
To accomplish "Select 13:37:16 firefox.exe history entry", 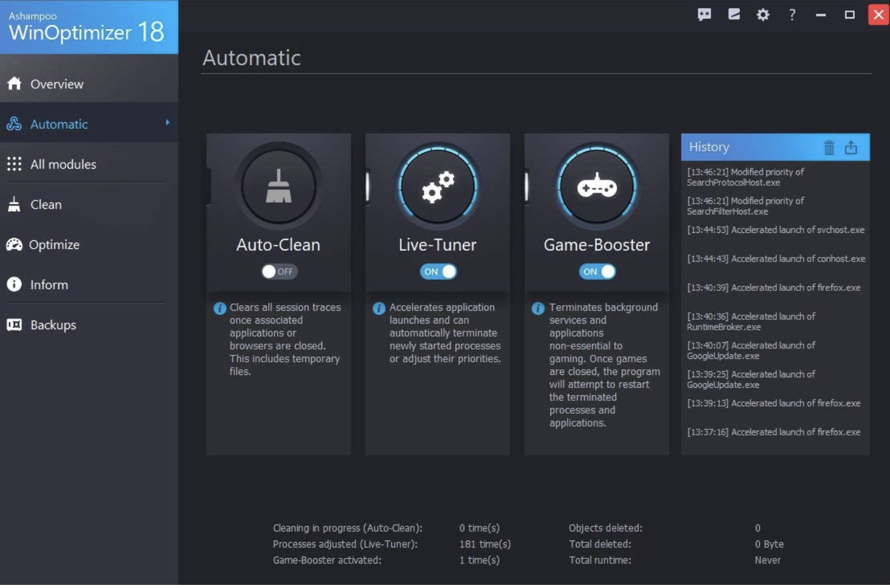I will (774, 432).
